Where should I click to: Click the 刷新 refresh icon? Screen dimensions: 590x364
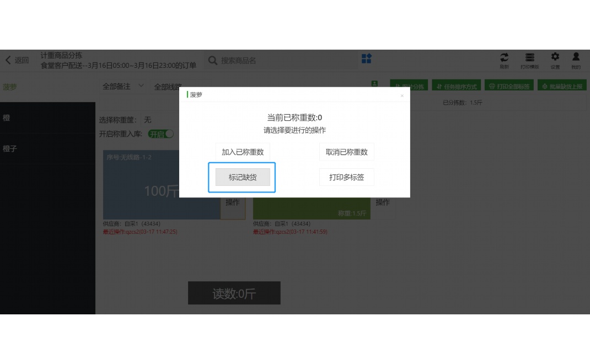504,60
